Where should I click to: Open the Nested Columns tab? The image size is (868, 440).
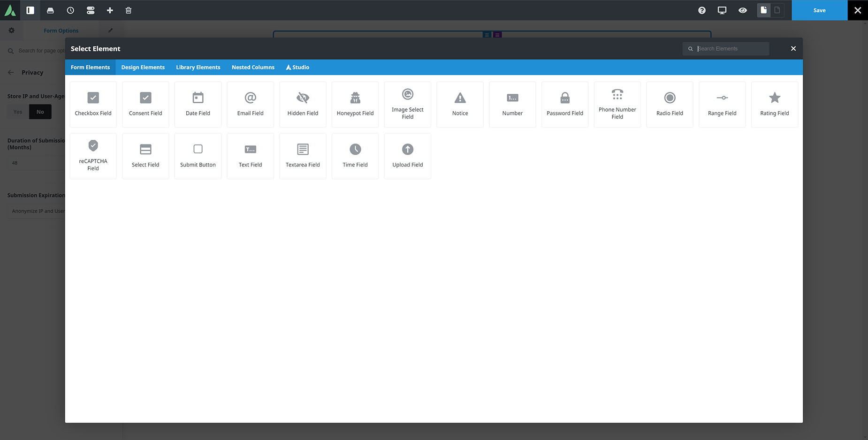(x=253, y=67)
